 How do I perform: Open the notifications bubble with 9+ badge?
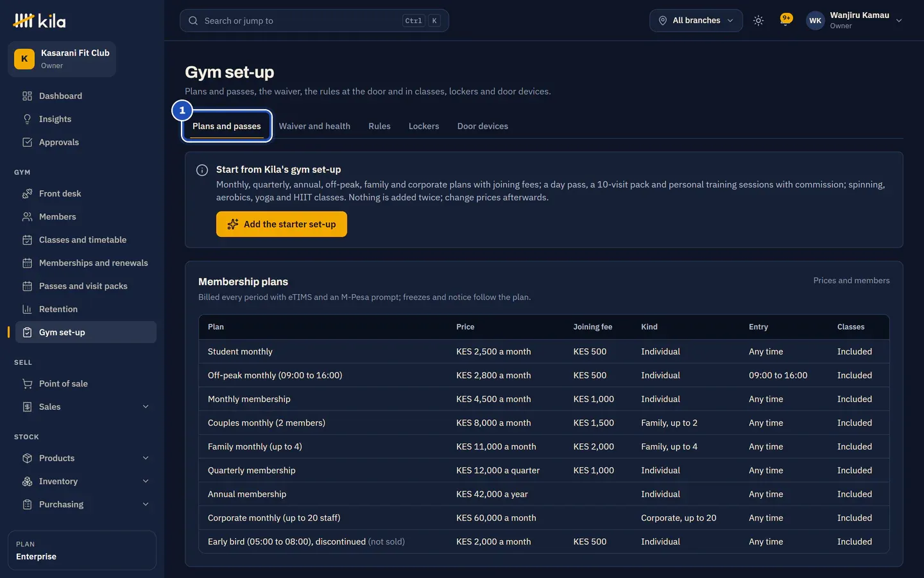[x=785, y=21]
